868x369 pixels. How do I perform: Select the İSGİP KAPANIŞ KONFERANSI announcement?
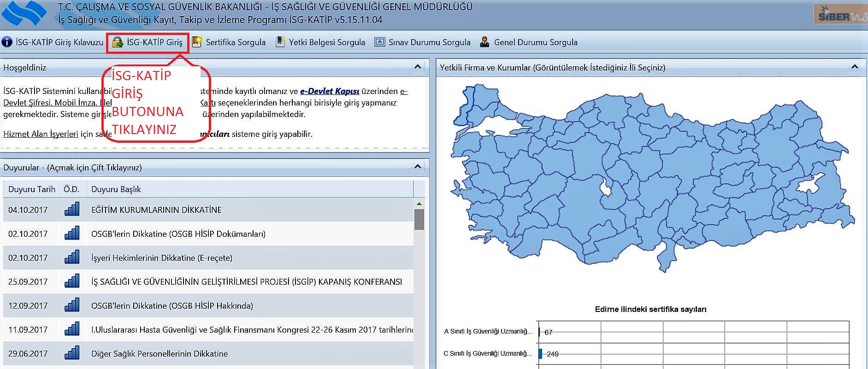[247, 282]
